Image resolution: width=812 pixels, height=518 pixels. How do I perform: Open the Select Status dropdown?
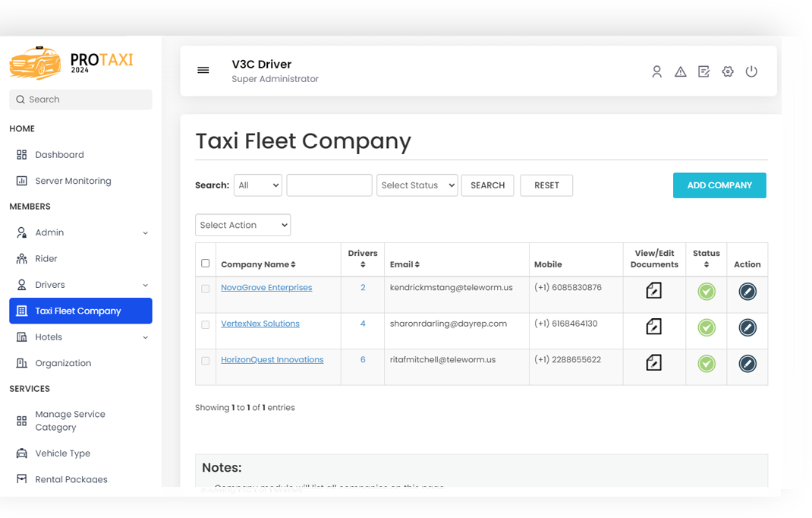(x=417, y=185)
